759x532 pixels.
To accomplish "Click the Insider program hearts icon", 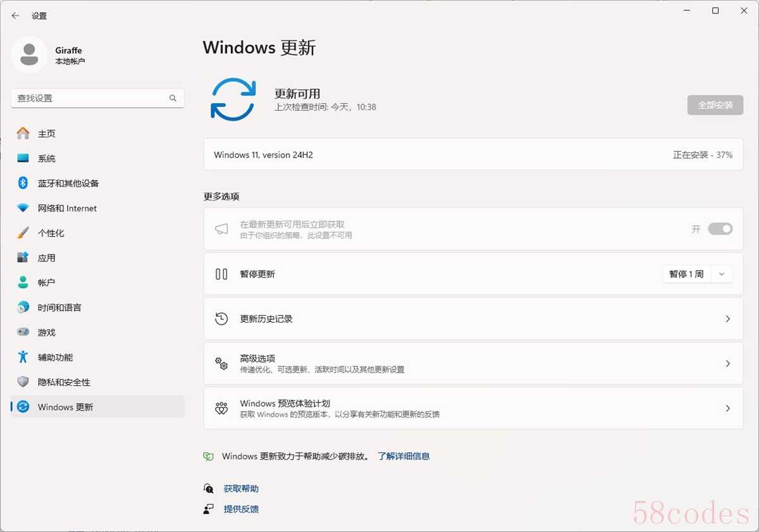I will 221,409.
